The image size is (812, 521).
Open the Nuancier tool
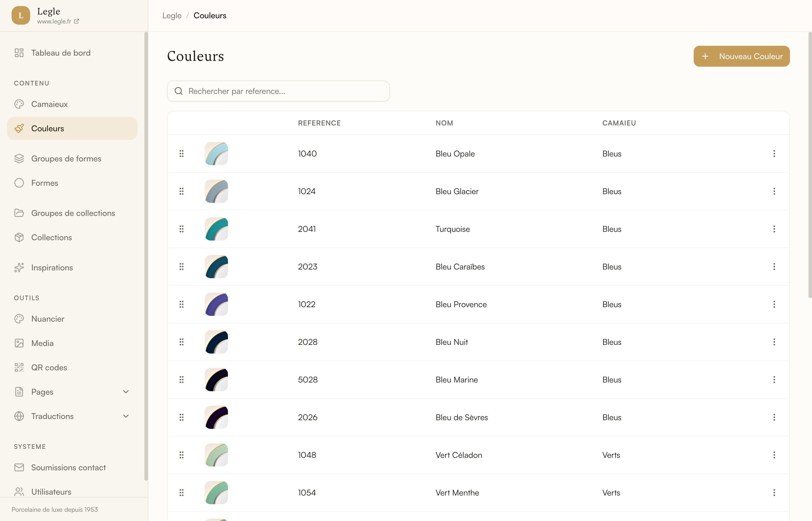[72, 319]
